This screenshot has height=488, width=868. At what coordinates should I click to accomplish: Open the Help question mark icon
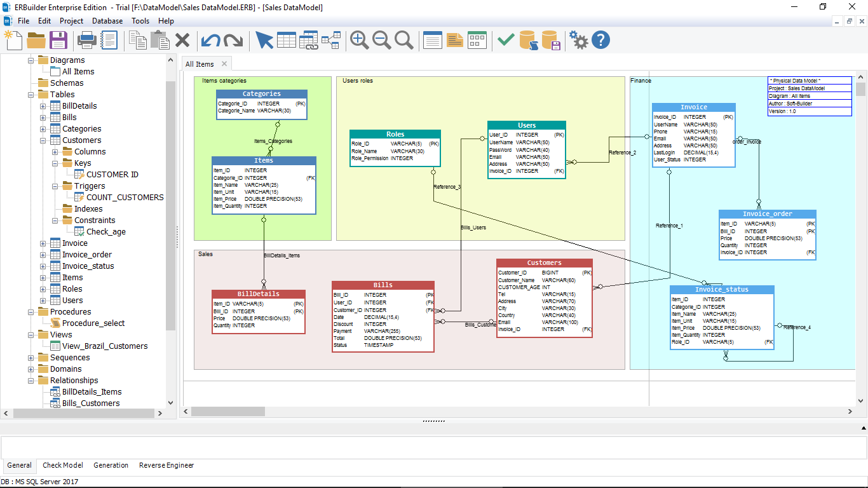[600, 39]
